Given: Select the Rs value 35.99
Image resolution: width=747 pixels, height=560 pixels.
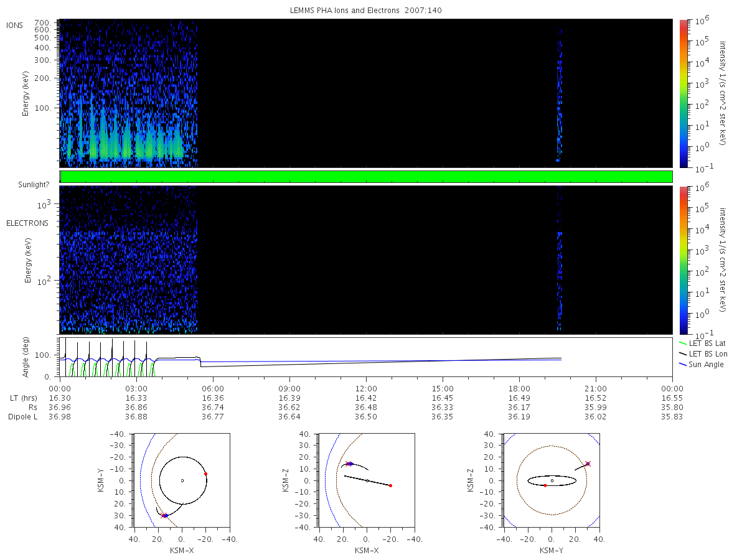Looking at the screenshot, I should coord(596,407).
